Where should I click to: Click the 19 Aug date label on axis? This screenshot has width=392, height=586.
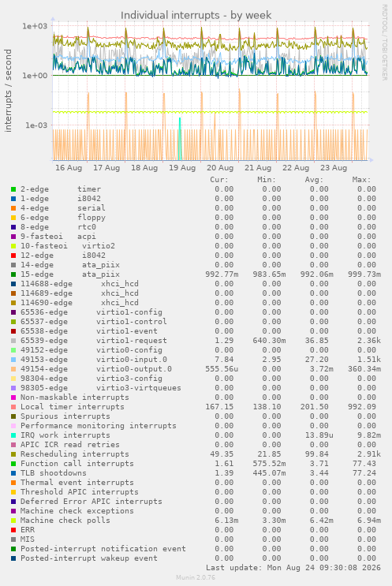182,168
